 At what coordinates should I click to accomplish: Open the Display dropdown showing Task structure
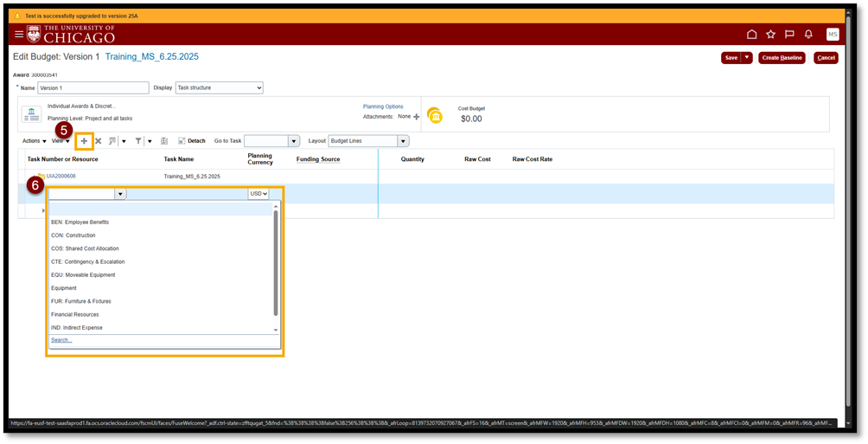tap(219, 88)
